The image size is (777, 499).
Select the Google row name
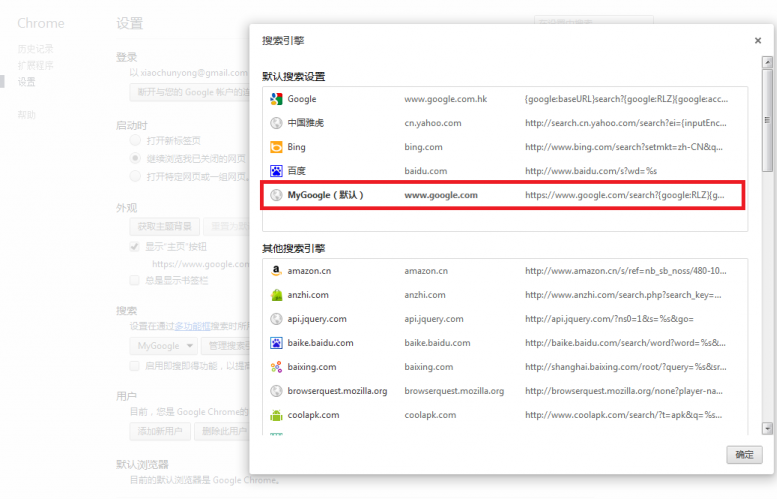[x=302, y=99]
